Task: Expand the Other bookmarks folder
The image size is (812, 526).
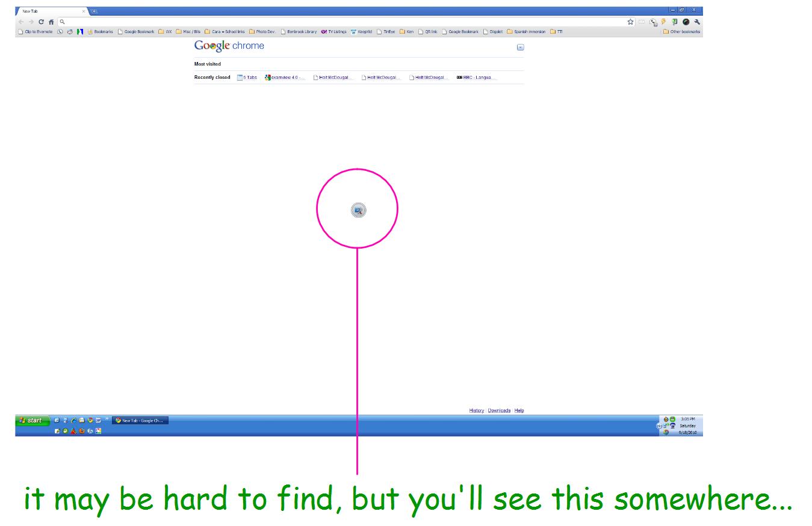Action: (681, 31)
